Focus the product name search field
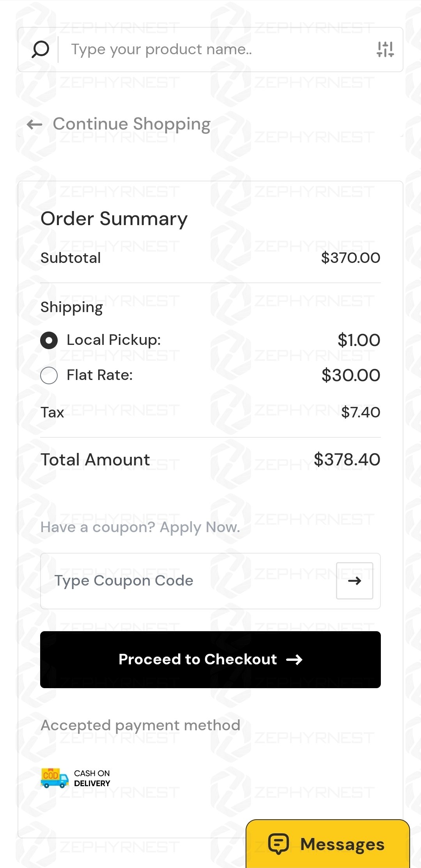This screenshot has width=421, height=868. tap(214, 50)
